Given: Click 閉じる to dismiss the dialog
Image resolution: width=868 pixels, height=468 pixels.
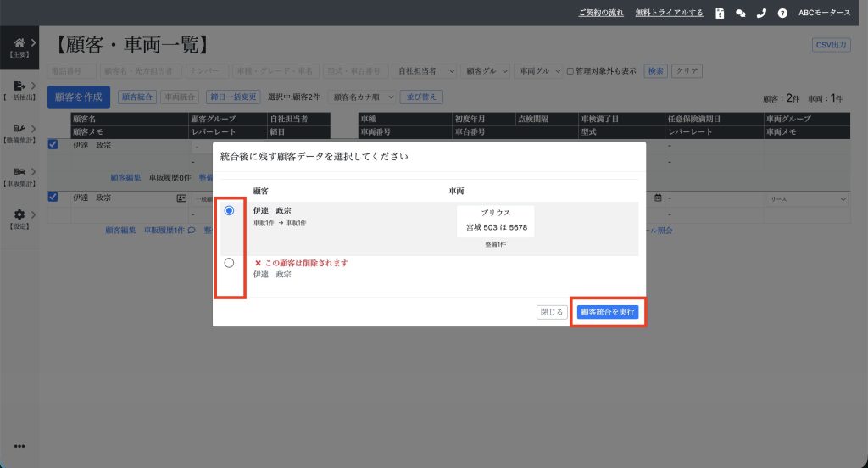Looking at the screenshot, I should (x=552, y=312).
